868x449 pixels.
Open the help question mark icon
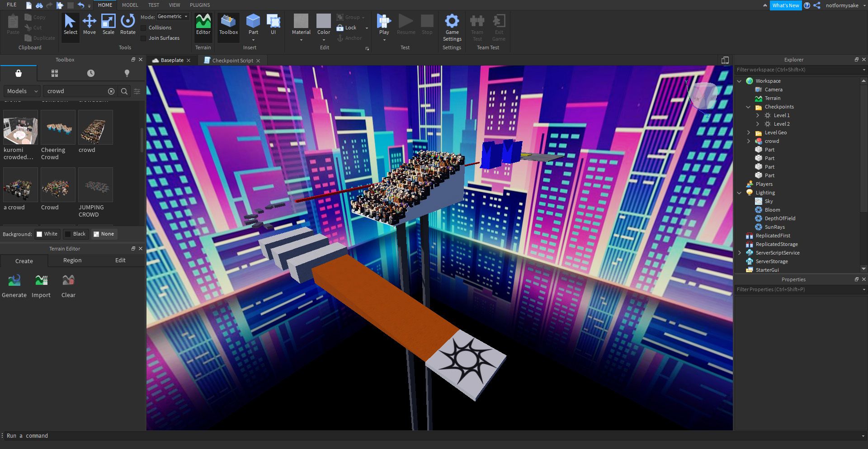point(807,5)
